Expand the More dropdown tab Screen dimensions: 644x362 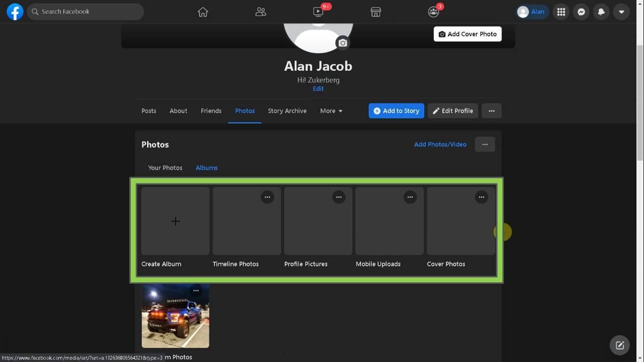point(331,111)
